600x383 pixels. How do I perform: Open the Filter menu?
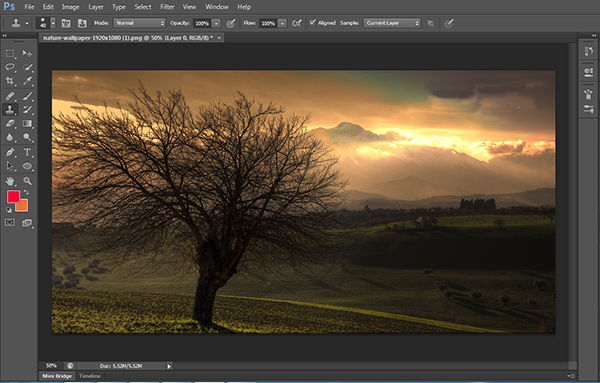coord(167,7)
